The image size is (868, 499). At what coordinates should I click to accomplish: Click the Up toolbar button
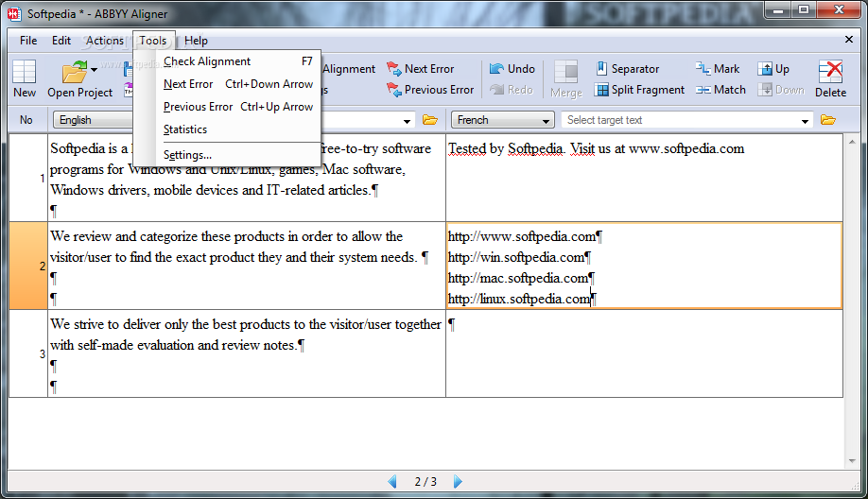pyautogui.click(x=773, y=69)
